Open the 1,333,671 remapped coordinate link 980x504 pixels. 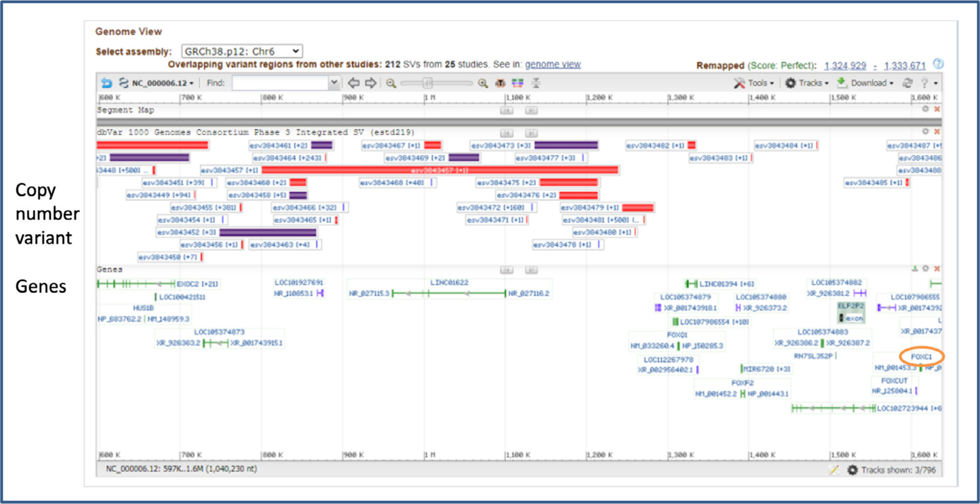point(904,65)
